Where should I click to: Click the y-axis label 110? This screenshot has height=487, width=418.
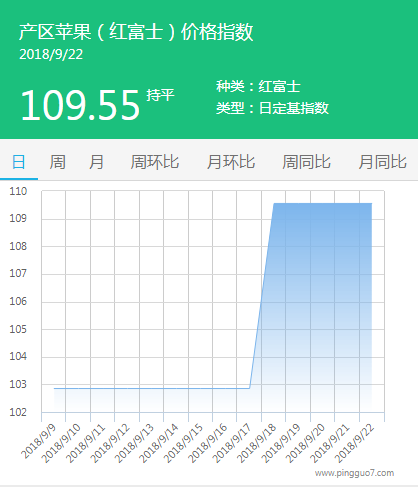tap(18, 191)
